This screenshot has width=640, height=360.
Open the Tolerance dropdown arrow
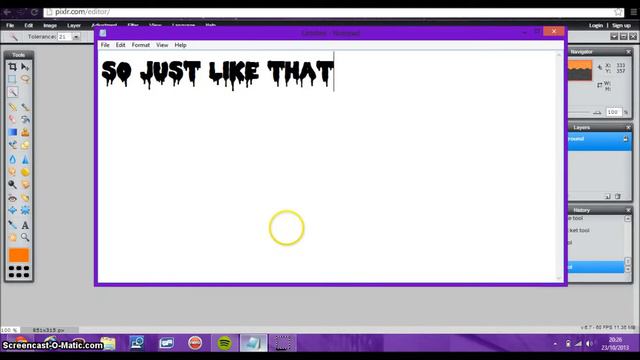click(76, 37)
